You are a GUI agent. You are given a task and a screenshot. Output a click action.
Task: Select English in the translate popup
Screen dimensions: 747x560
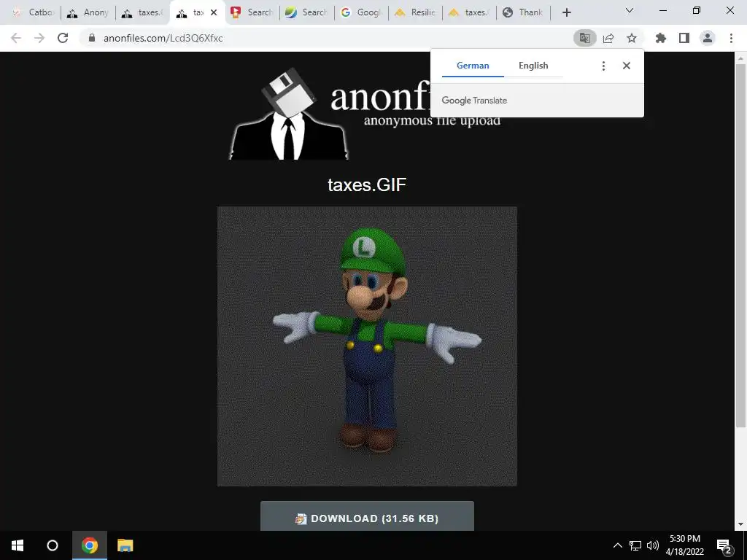tap(533, 66)
